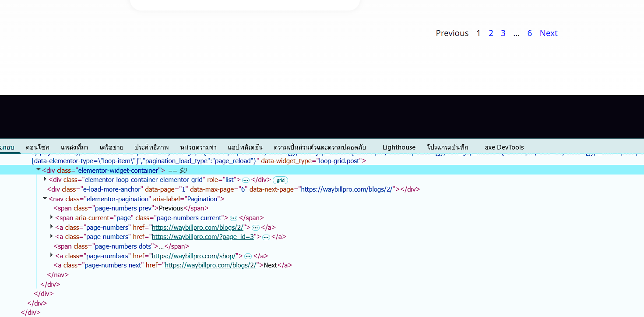Collapse the elementor-widget-container div node
This screenshot has height=317, width=644.
(x=39, y=170)
